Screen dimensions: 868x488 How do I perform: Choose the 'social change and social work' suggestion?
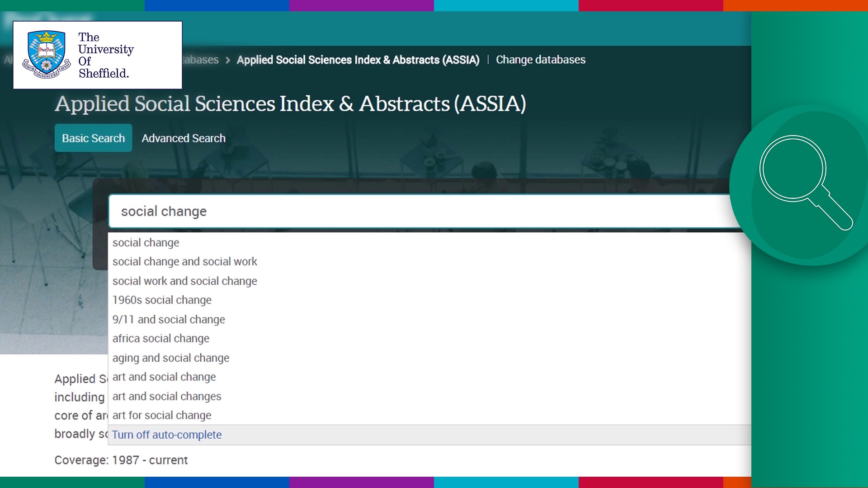(x=184, y=262)
